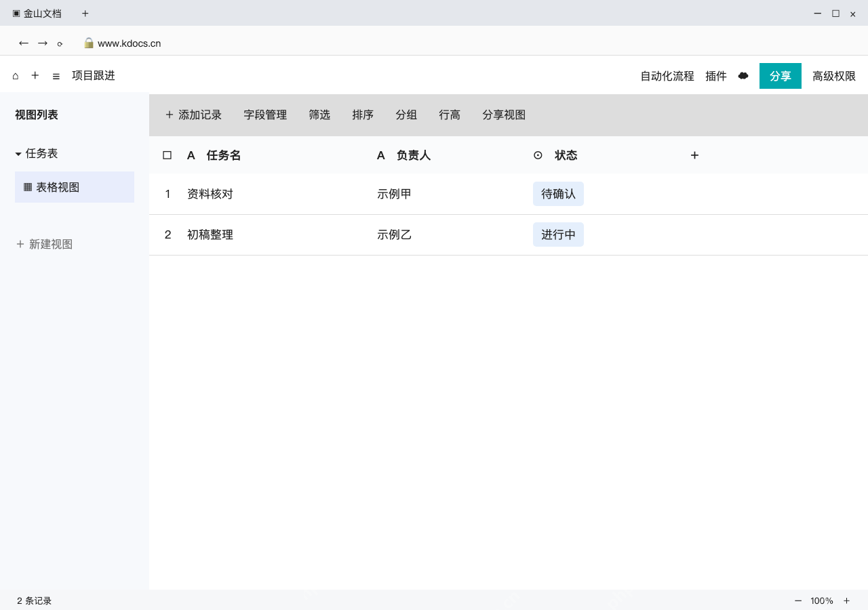Select the 资料核对 task cell
Image resolution: width=868 pixels, height=610 pixels.
210,194
